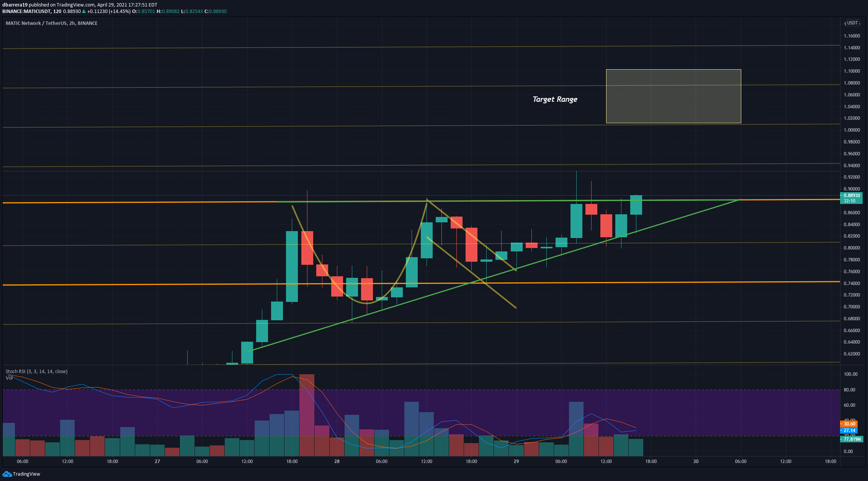Image resolution: width=868 pixels, height=481 pixels.
Task: Select the 'Target Range' text annotation
Action: click(x=555, y=99)
